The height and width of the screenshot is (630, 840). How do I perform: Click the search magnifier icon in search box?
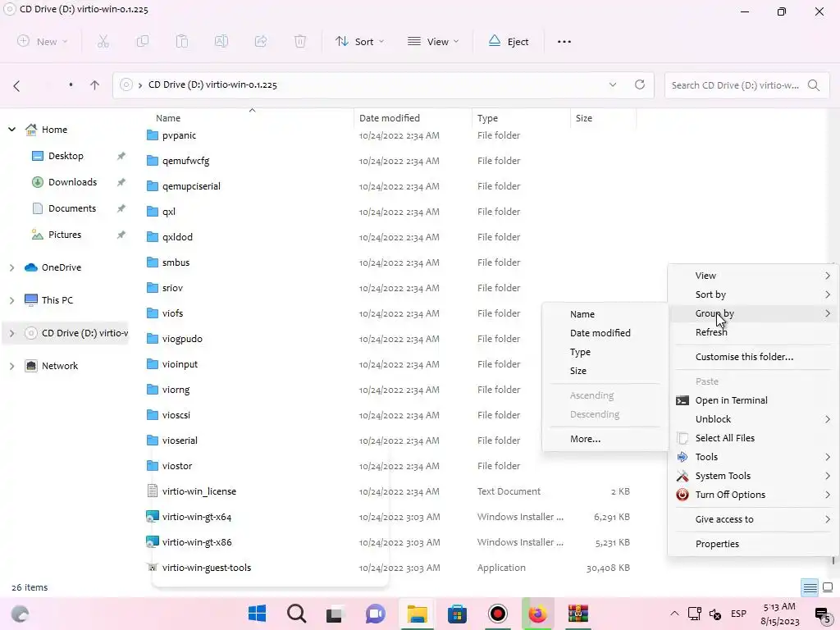(813, 85)
